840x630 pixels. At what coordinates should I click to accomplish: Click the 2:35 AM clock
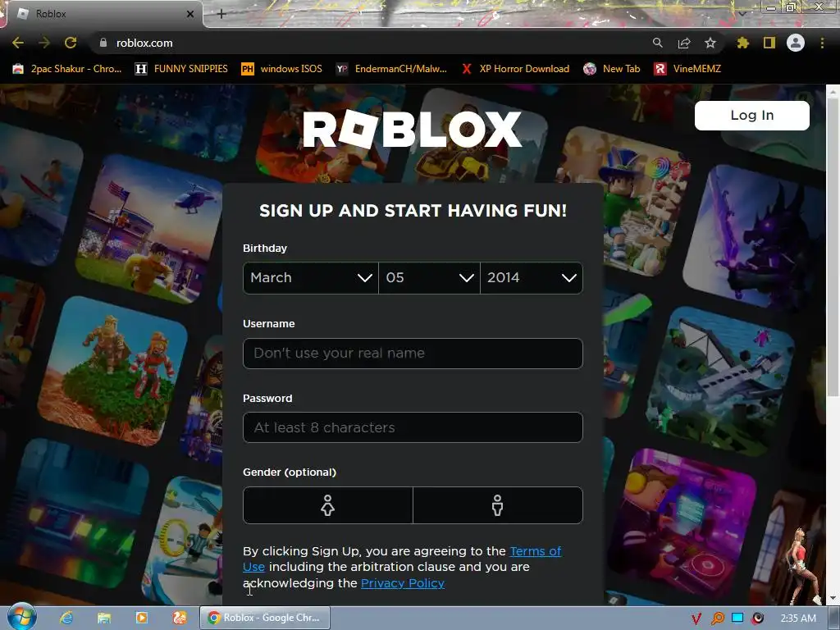pyautogui.click(x=798, y=619)
